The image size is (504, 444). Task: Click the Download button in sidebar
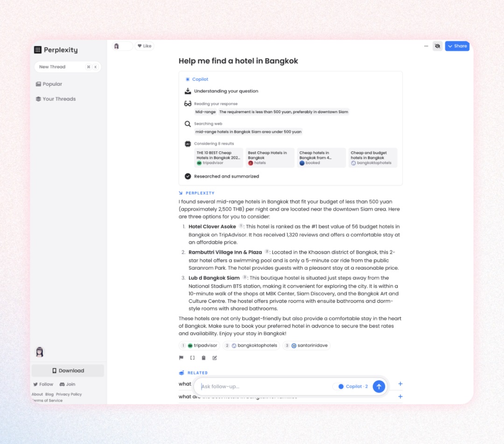68,371
